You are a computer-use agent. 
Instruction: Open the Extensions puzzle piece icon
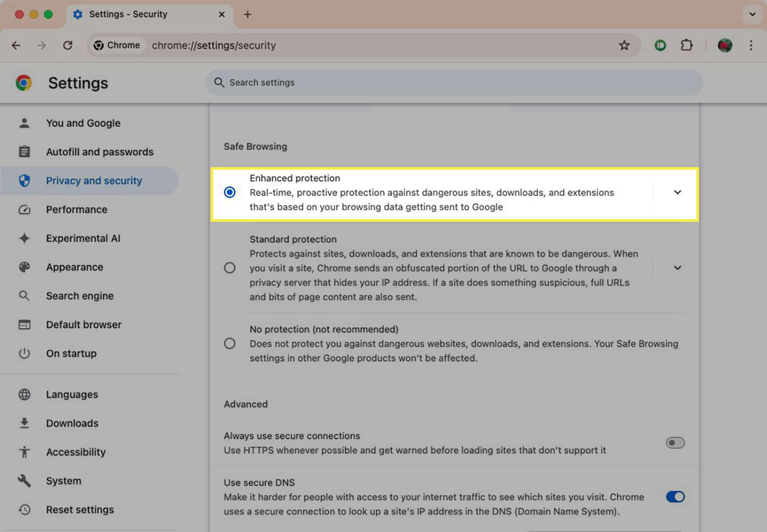point(686,45)
